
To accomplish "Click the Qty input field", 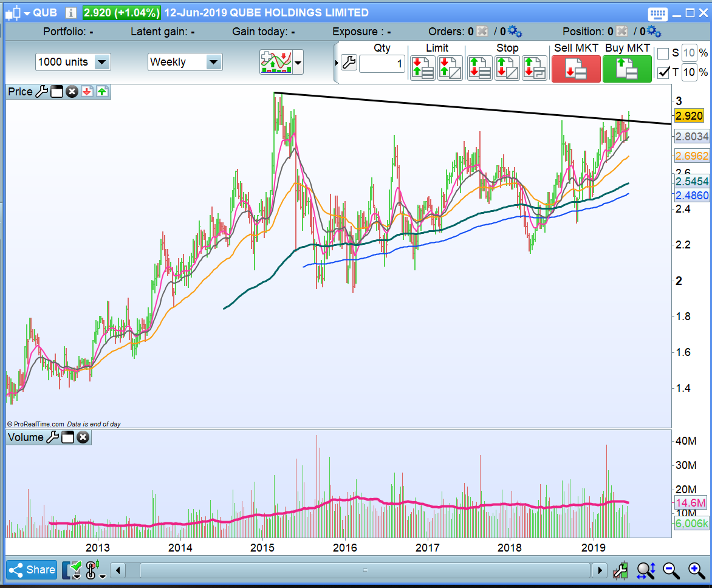I will tap(382, 64).
